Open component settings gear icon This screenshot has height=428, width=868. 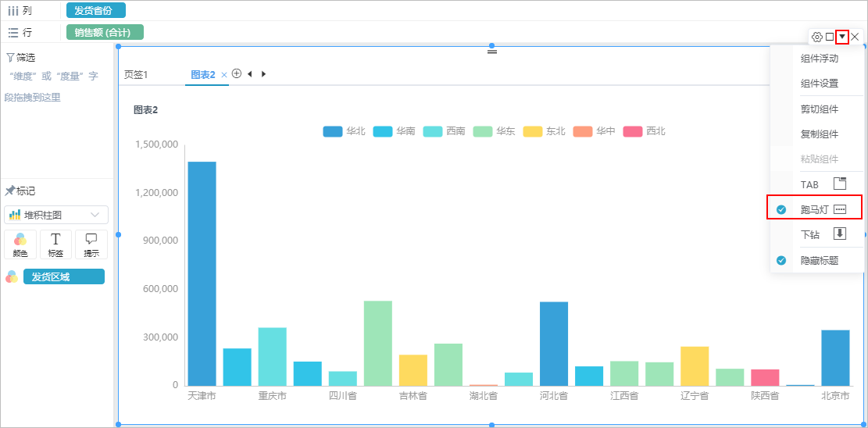(816, 37)
